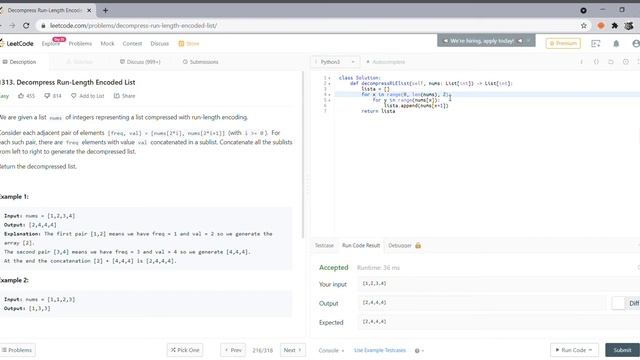Toggle the Autocomplete option
Screen dimensions: 640x360
tap(385, 62)
